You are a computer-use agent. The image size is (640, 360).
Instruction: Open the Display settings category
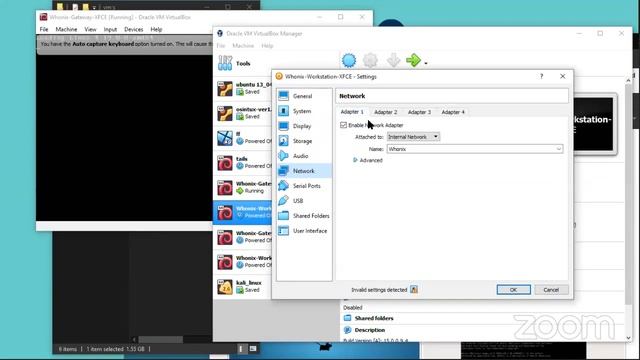[x=304, y=126]
